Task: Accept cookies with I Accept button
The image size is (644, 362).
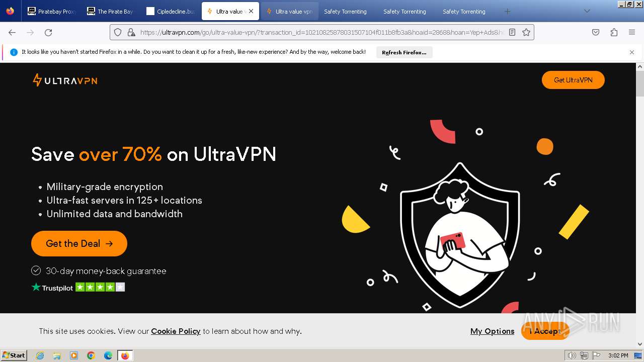Action: [x=545, y=331]
